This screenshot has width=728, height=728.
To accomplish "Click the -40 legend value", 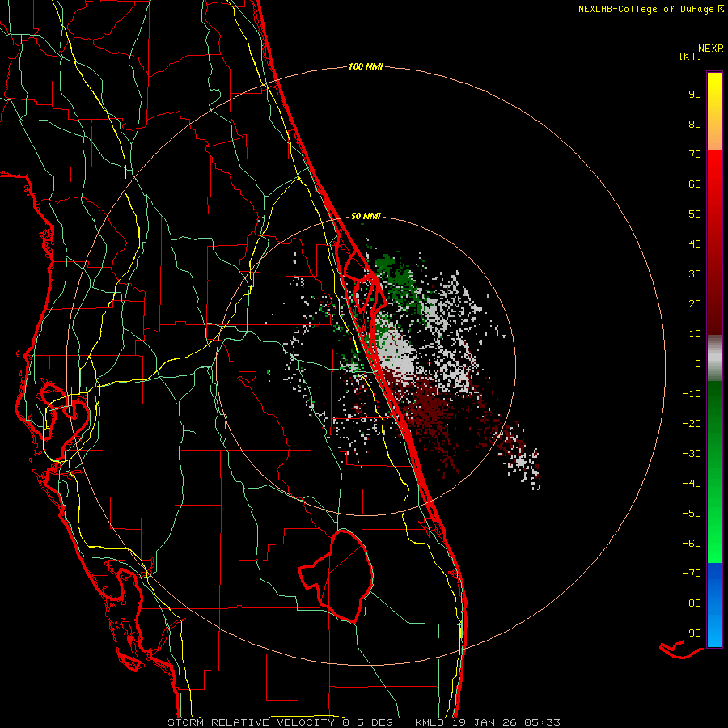I will pyautogui.click(x=692, y=484).
